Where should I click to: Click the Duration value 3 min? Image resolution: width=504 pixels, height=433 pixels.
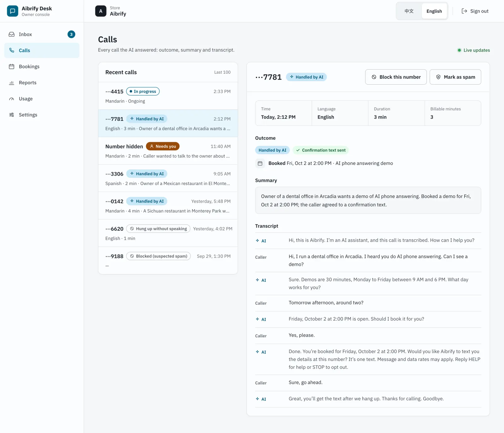(x=380, y=117)
